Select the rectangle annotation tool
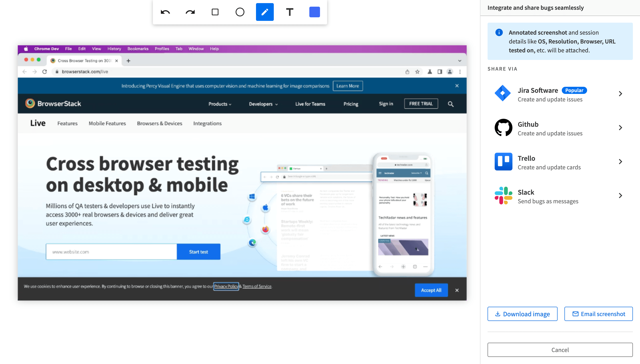 click(214, 12)
